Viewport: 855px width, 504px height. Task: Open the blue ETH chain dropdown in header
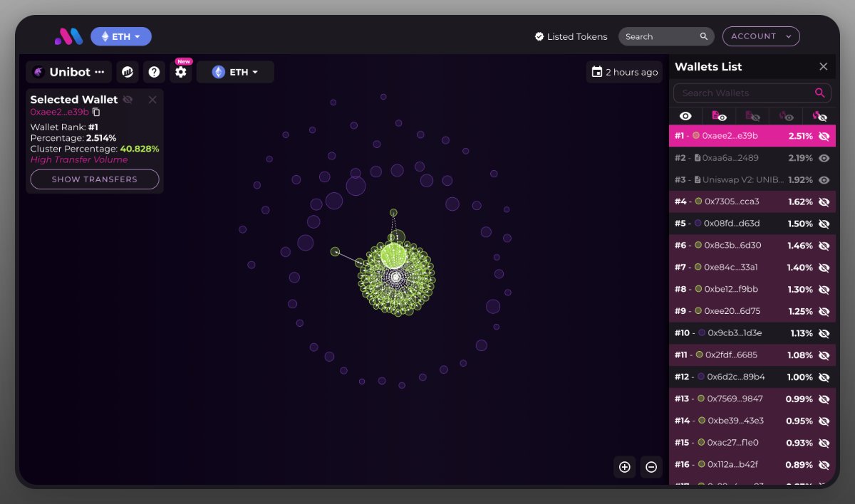coord(121,36)
